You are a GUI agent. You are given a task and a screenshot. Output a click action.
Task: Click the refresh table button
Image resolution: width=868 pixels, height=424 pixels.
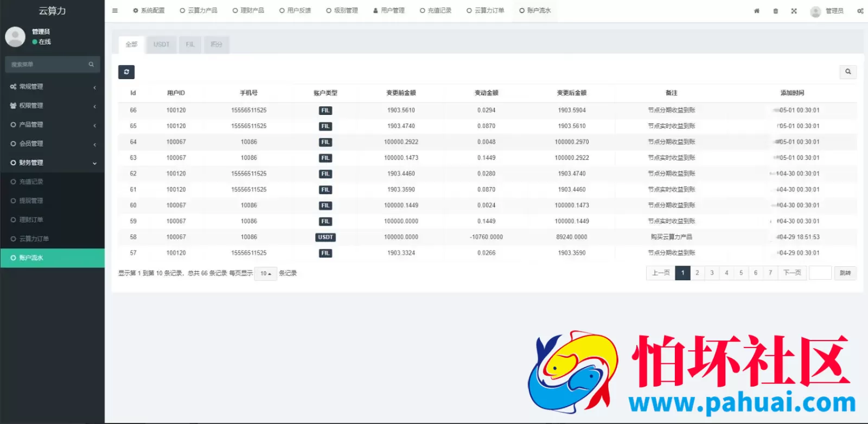tap(126, 72)
